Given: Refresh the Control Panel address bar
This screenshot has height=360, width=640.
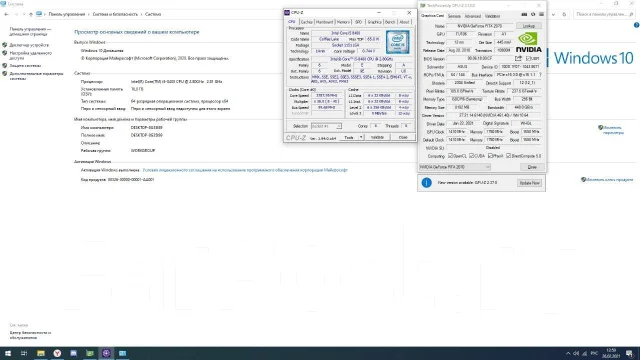Looking at the screenshot, I should tap(564, 14).
